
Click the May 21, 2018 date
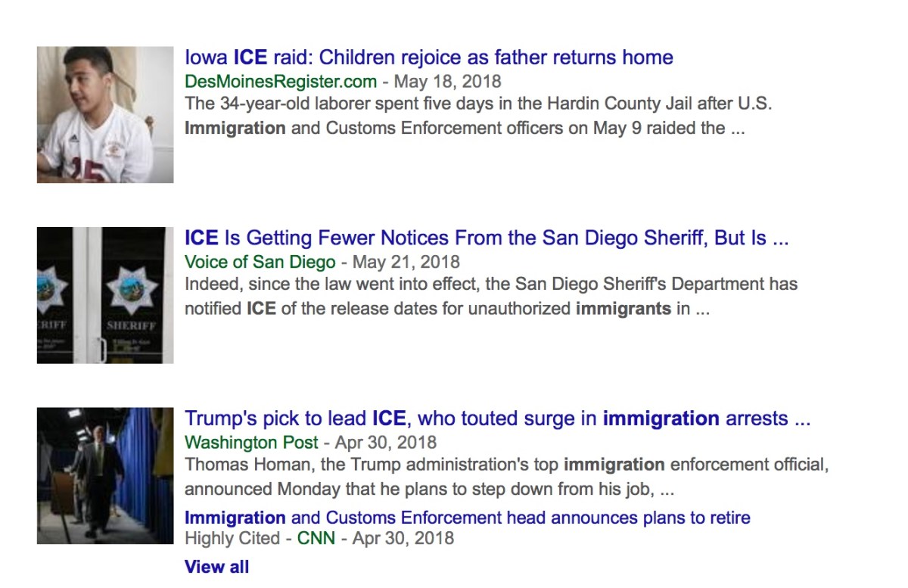[x=406, y=262]
